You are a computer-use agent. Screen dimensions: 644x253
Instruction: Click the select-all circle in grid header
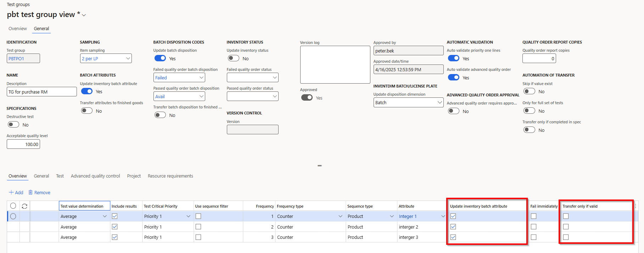pyautogui.click(x=13, y=206)
